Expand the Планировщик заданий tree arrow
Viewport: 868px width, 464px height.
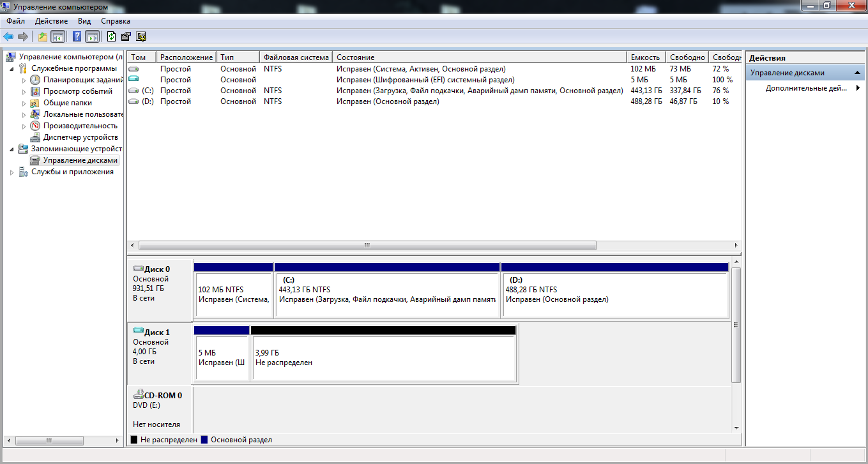[x=24, y=80]
